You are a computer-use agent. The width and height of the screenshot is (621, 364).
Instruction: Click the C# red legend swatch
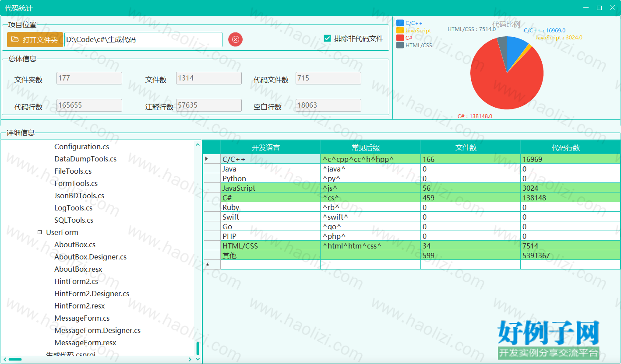400,38
